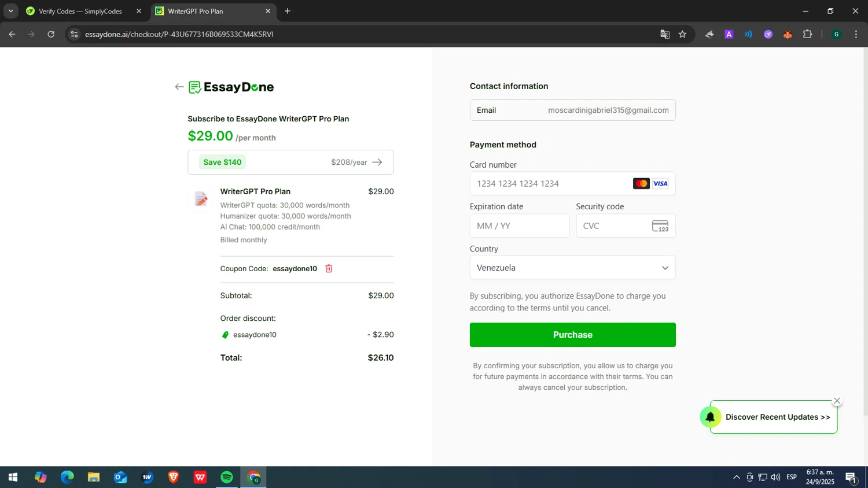Screen dimensions: 868x488
Task: Click the address bar URL
Action: [x=179, y=34]
